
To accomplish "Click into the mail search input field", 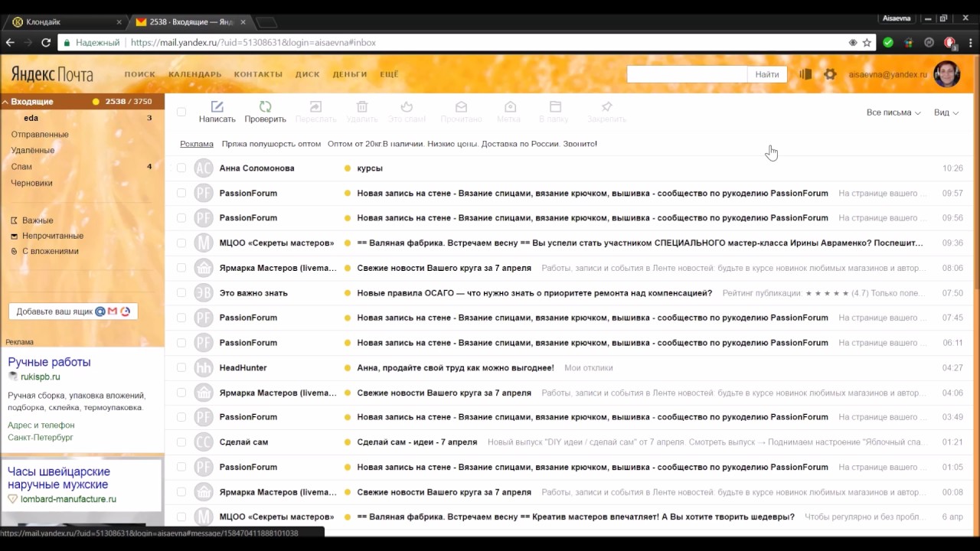I will [x=686, y=74].
